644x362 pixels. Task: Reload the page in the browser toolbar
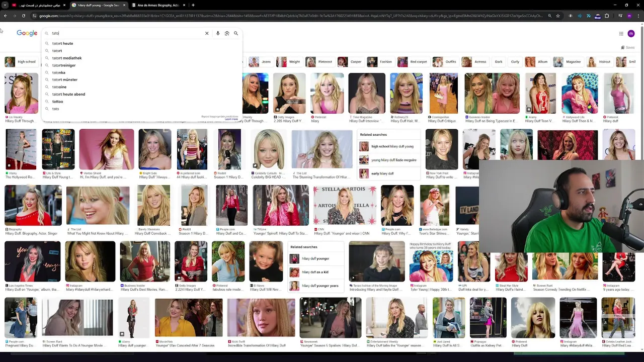(x=24, y=16)
